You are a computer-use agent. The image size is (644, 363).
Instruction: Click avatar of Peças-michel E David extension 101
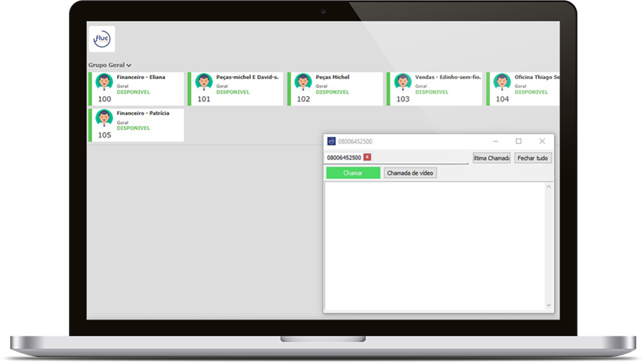(204, 82)
